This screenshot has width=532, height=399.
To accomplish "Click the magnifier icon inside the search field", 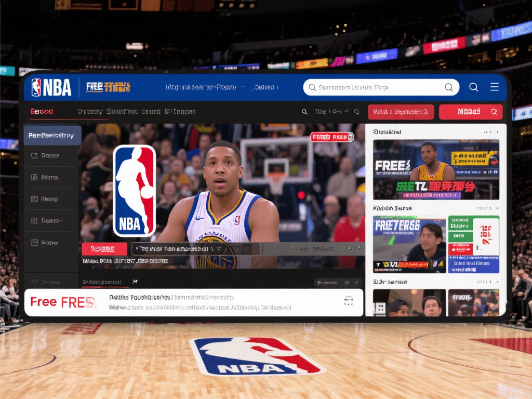I will 449,87.
